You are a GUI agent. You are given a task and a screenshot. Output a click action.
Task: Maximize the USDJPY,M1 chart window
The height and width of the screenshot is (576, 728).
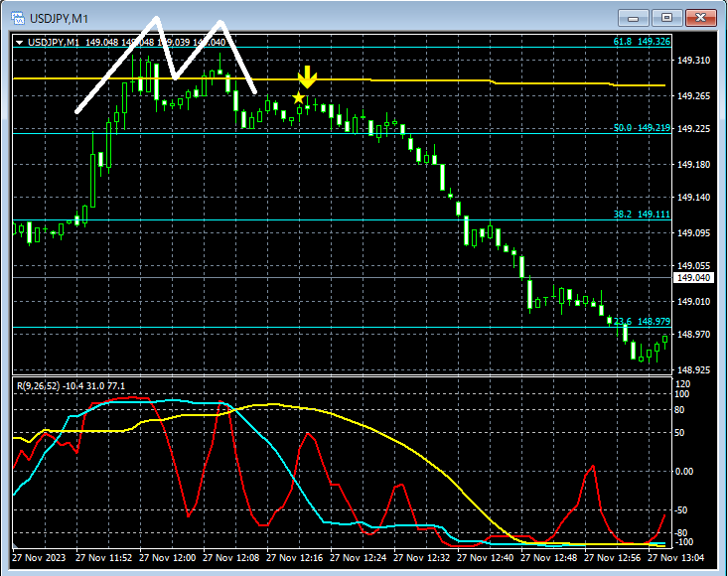(x=666, y=18)
